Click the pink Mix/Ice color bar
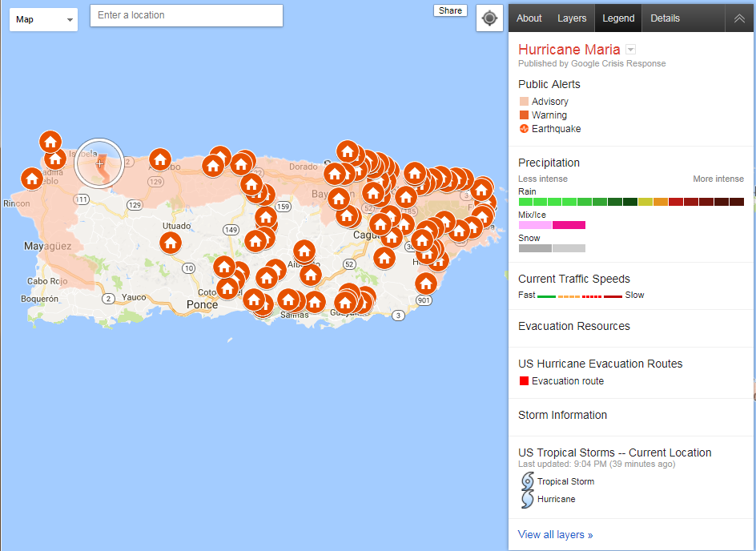Screen dimensions: 756x551 coord(552,225)
